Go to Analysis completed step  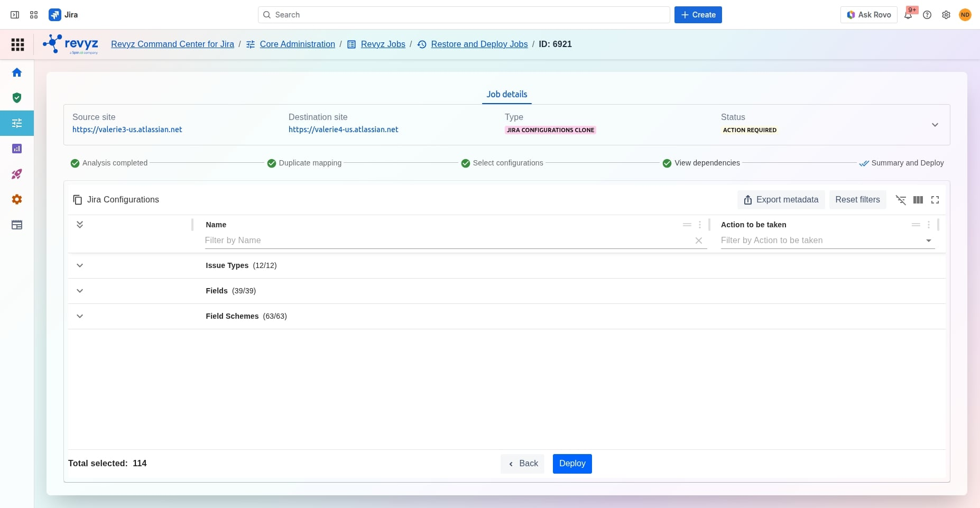pos(109,163)
